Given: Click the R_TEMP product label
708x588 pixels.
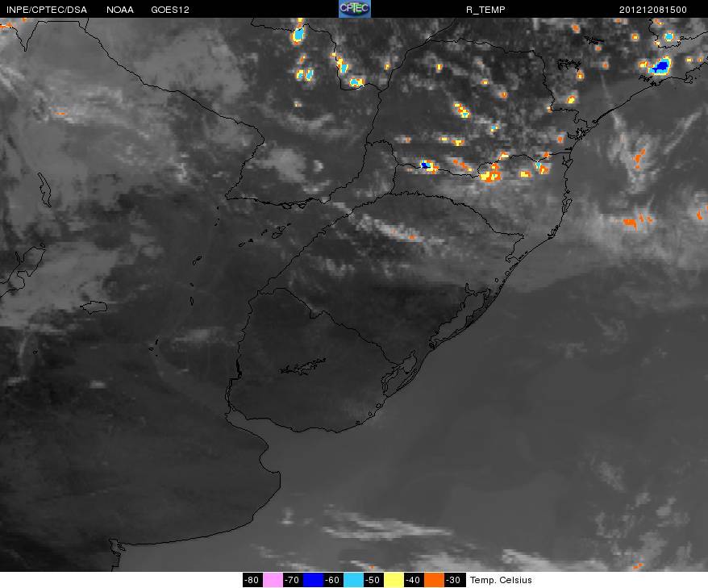Looking at the screenshot, I should (485, 10).
